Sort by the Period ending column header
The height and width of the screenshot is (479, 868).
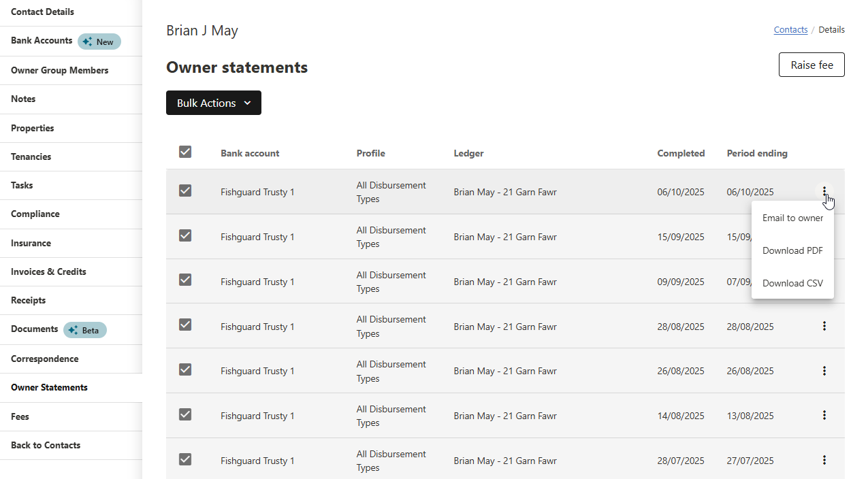pos(757,153)
